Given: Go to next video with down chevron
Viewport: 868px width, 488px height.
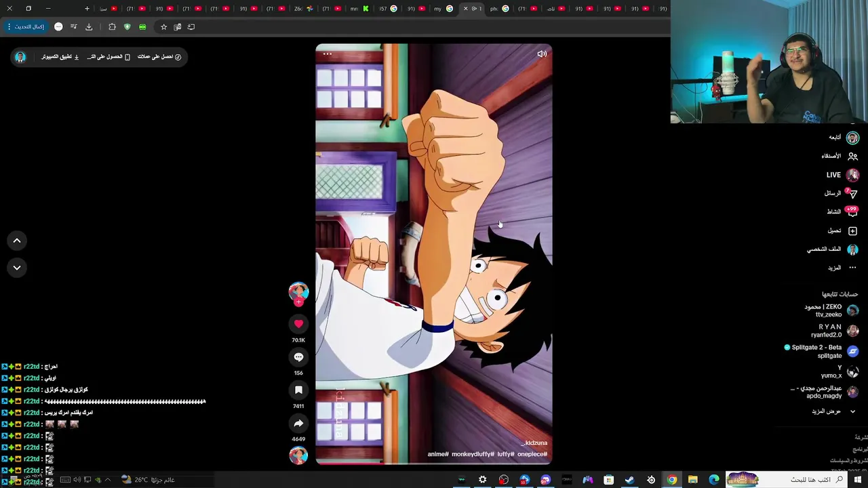Looking at the screenshot, I should click(x=17, y=268).
